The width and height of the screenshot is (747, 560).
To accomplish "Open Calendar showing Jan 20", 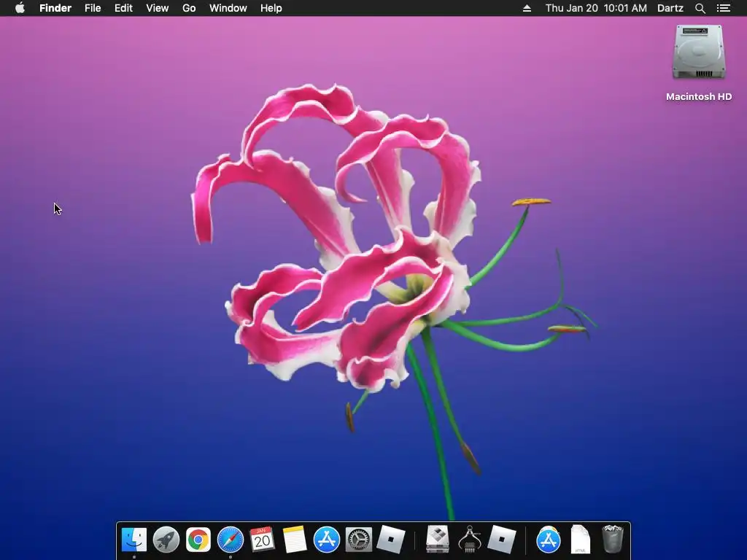I will tap(263, 540).
